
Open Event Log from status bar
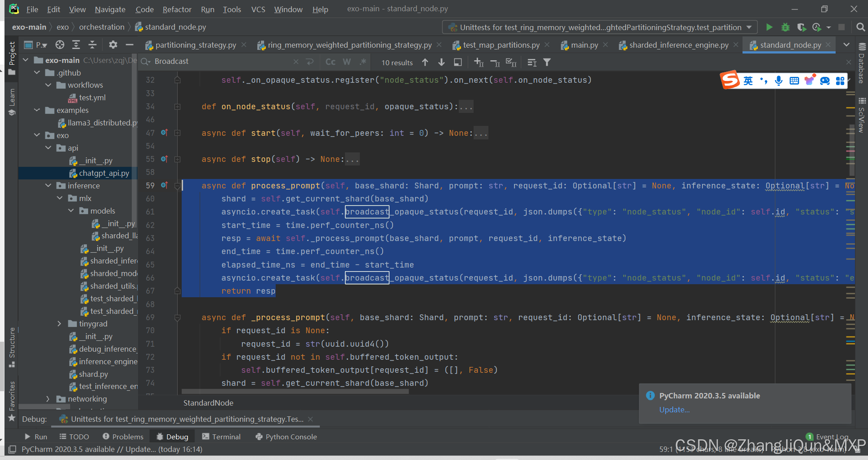pyautogui.click(x=827, y=437)
